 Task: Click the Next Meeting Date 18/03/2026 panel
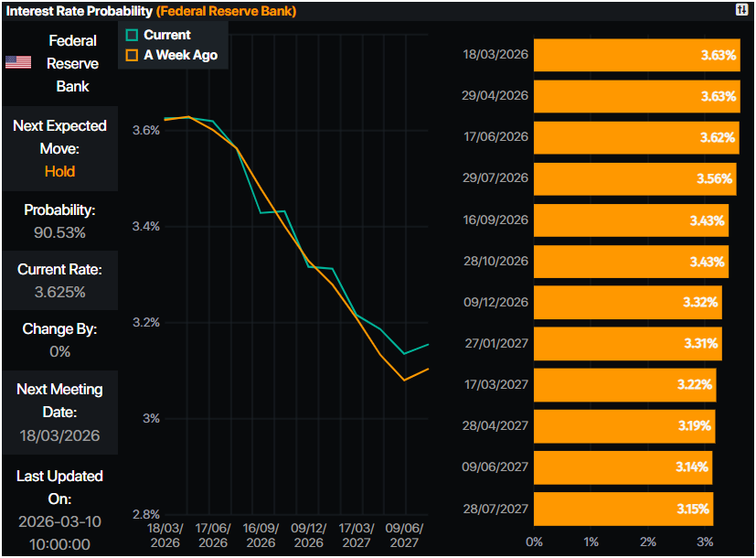click(x=59, y=412)
